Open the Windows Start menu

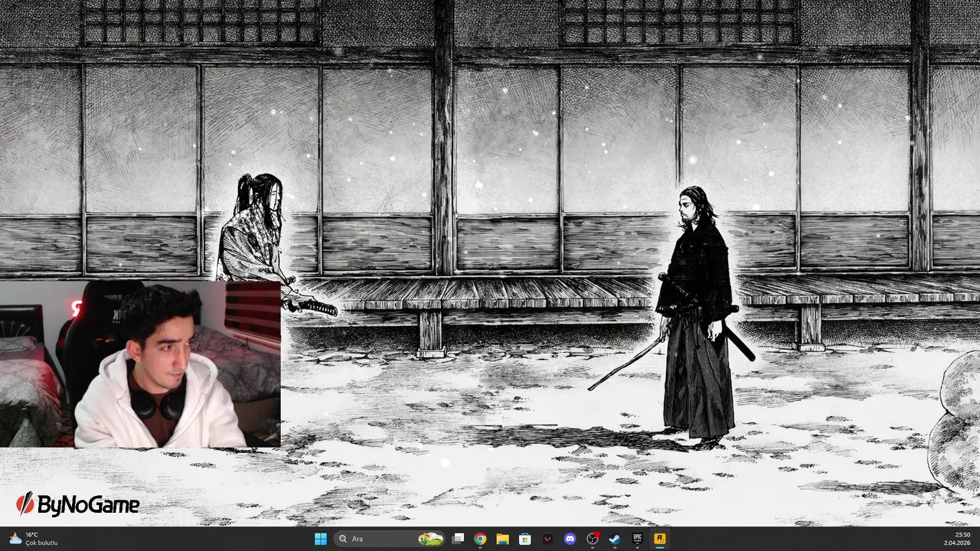[x=321, y=539]
